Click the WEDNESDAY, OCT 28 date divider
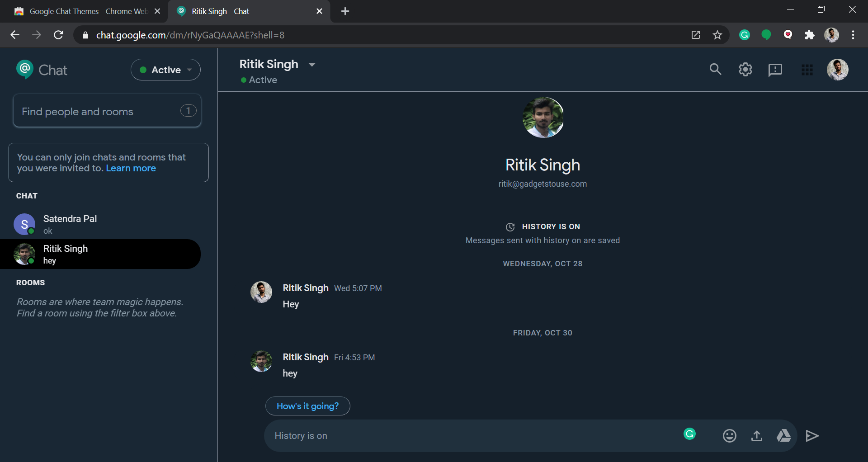 (x=542, y=264)
